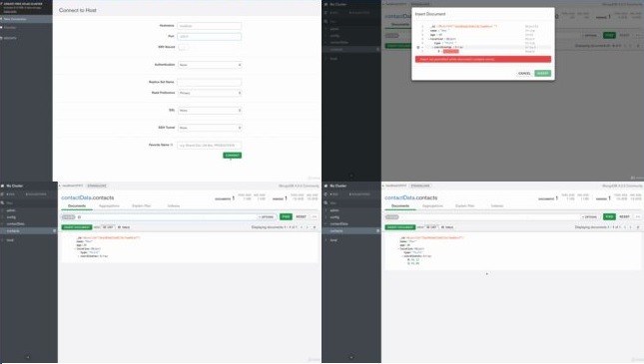The image size is (644, 364).
Task: Collapse the lastKnown Object in Insert Document dialog
Action: 428,39
